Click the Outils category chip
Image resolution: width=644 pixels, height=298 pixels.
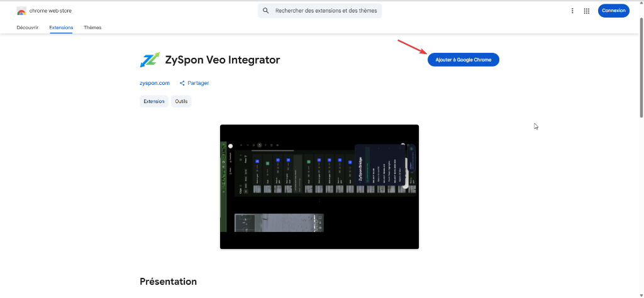tap(181, 101)
